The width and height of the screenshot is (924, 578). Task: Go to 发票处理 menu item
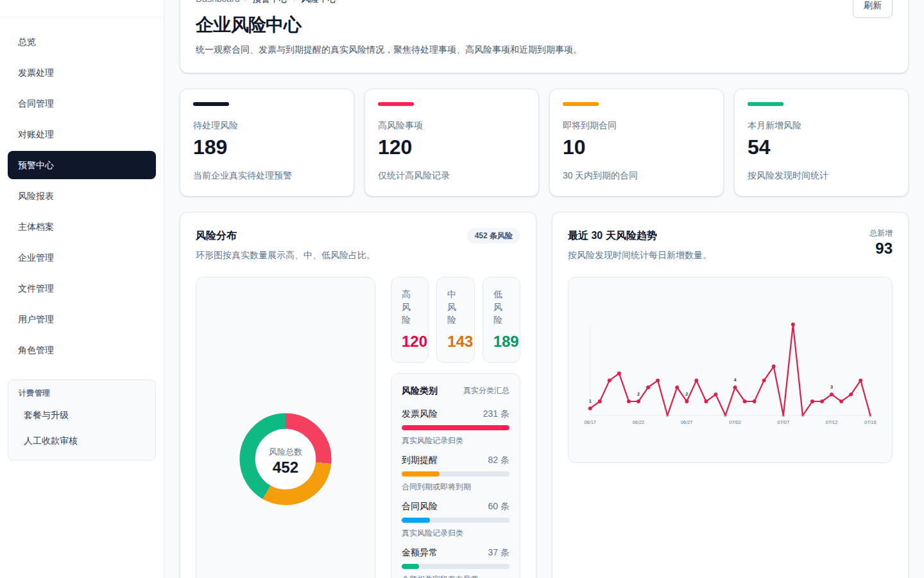tap(81, 73)
